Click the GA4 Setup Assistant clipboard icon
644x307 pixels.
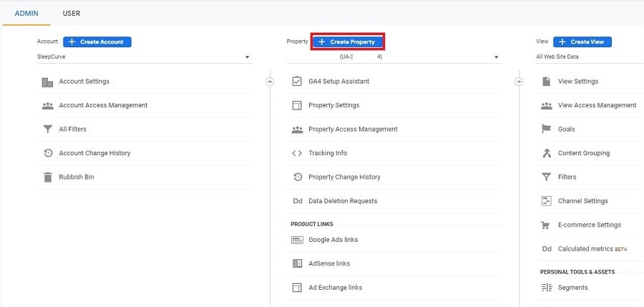click(297, 82)
